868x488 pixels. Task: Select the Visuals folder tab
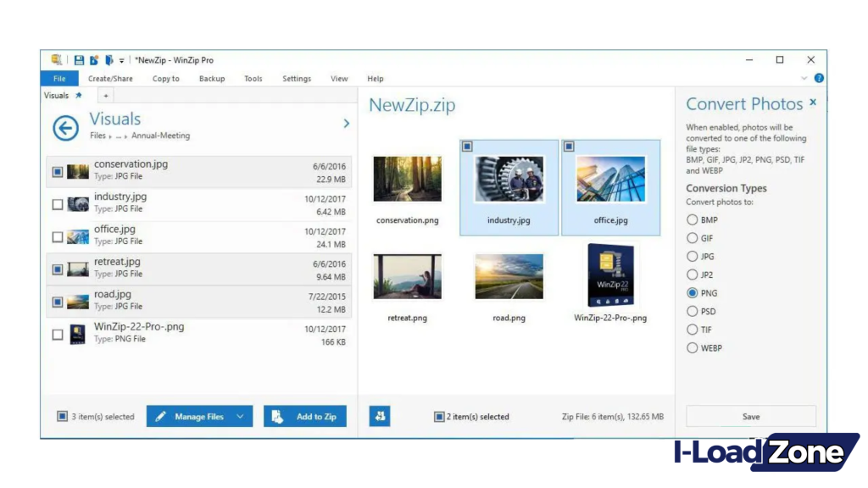coord(56,95)
